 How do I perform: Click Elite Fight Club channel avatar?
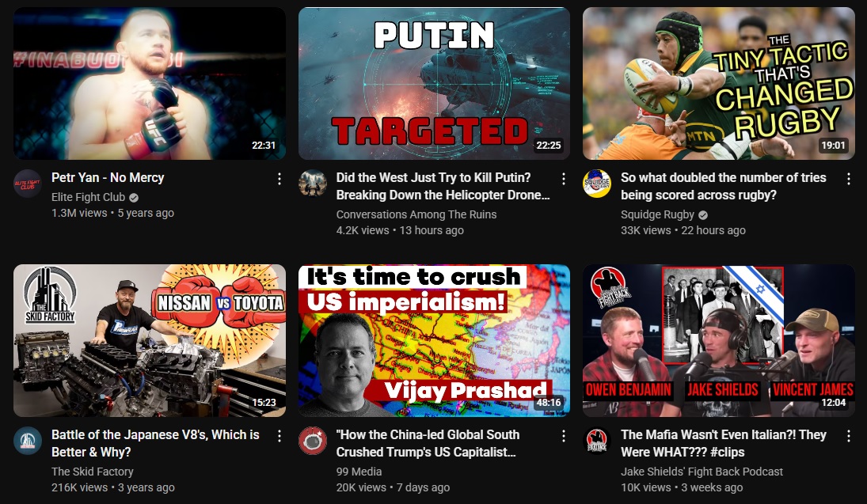pyautogui.click(x=28, y=184)
